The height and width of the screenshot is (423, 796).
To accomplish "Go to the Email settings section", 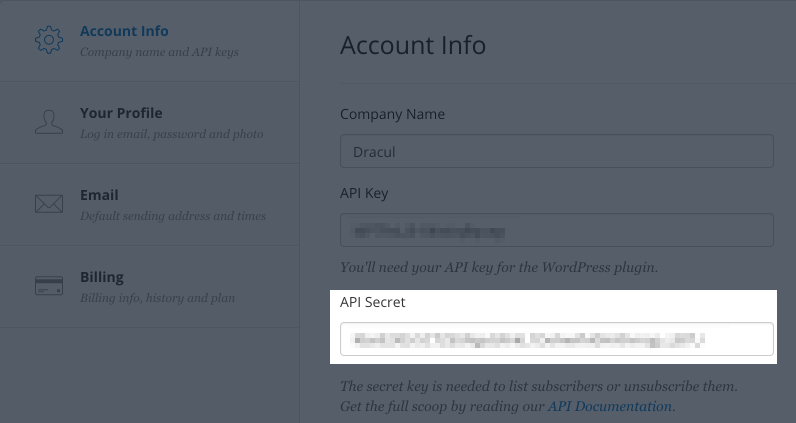I will [99, 195].
